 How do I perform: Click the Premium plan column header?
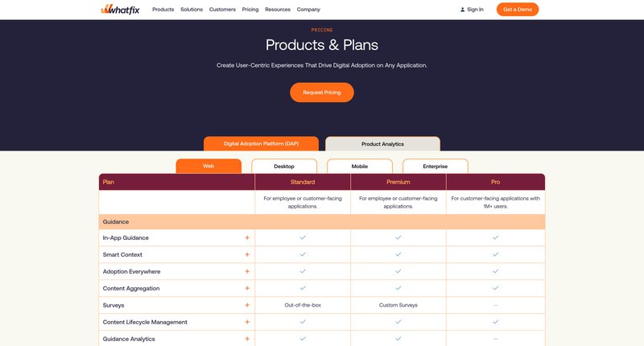(398, 182)
